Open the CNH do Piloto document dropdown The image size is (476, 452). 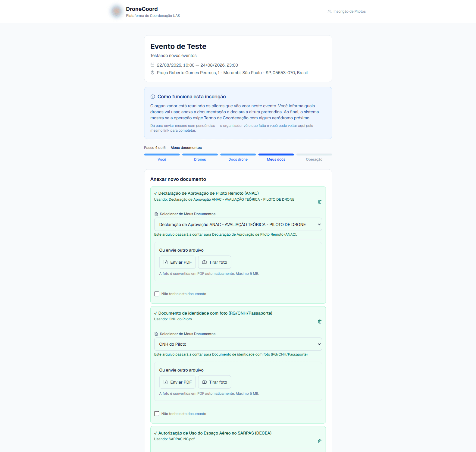click(x=238, y=344)
